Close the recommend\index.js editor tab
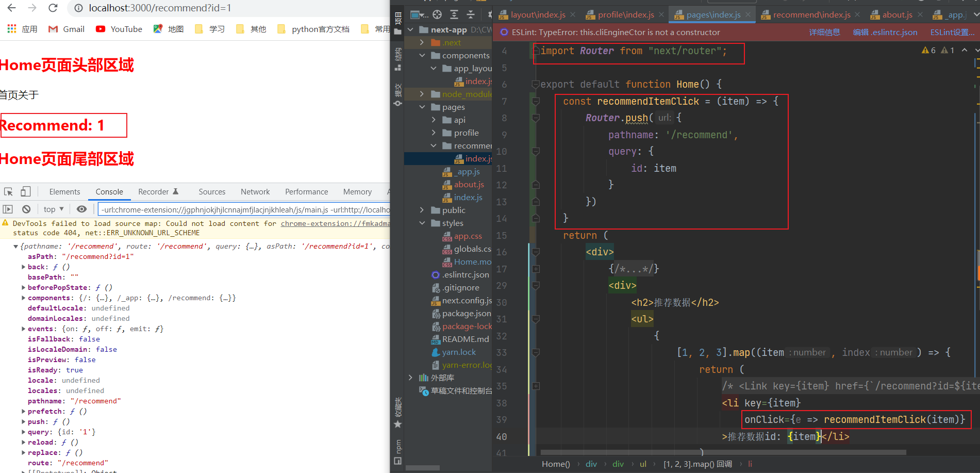This screenshot has width=980, height=473. click(x=857, y=14)
